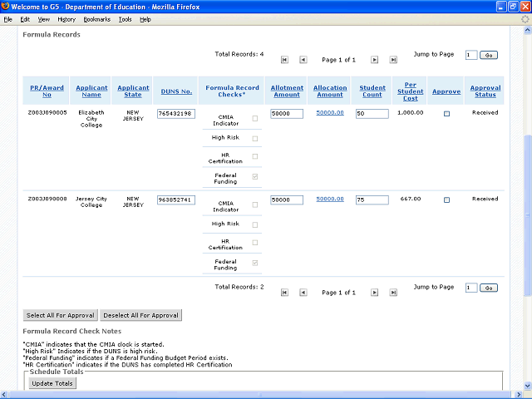Image resolution: width=532 pixels, height=399 pixels.
Task: Click the top previous page arrow icon
Action: click(303, 60)
